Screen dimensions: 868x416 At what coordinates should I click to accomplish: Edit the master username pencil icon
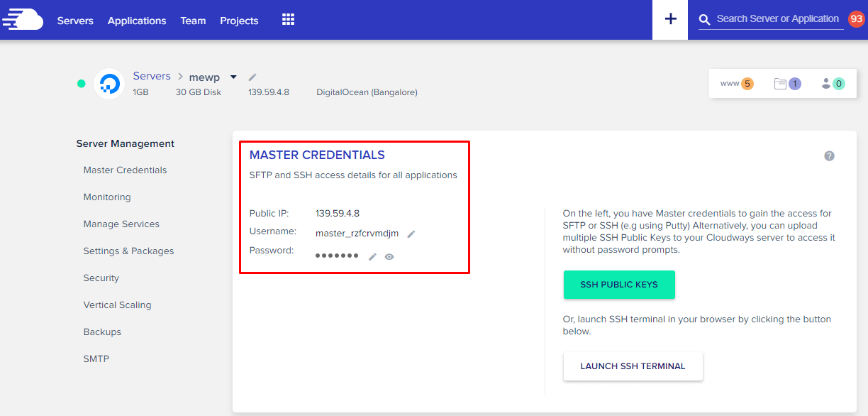tap(411, 234)
